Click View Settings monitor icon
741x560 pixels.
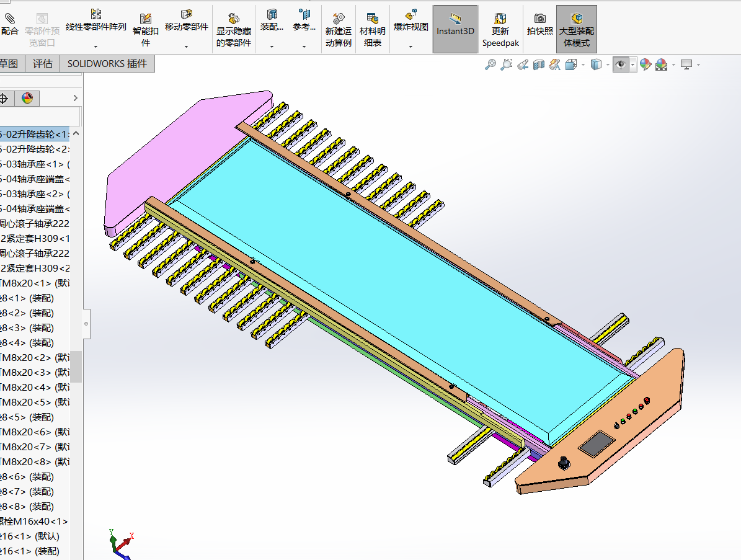pyautogui.click(x=686, y=64)
